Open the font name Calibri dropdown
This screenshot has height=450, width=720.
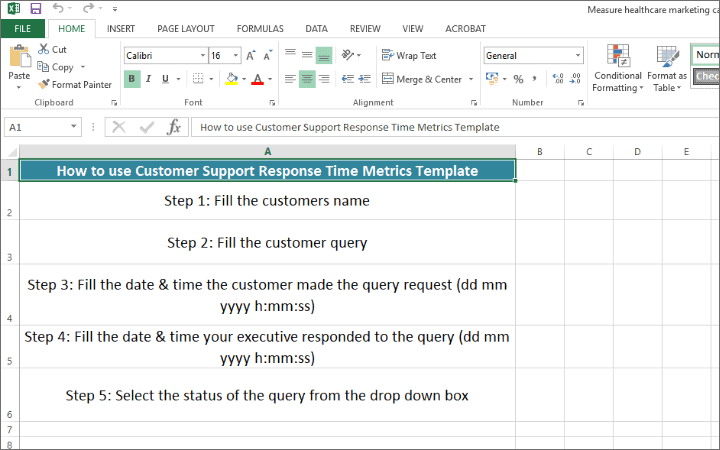[203, 56]
